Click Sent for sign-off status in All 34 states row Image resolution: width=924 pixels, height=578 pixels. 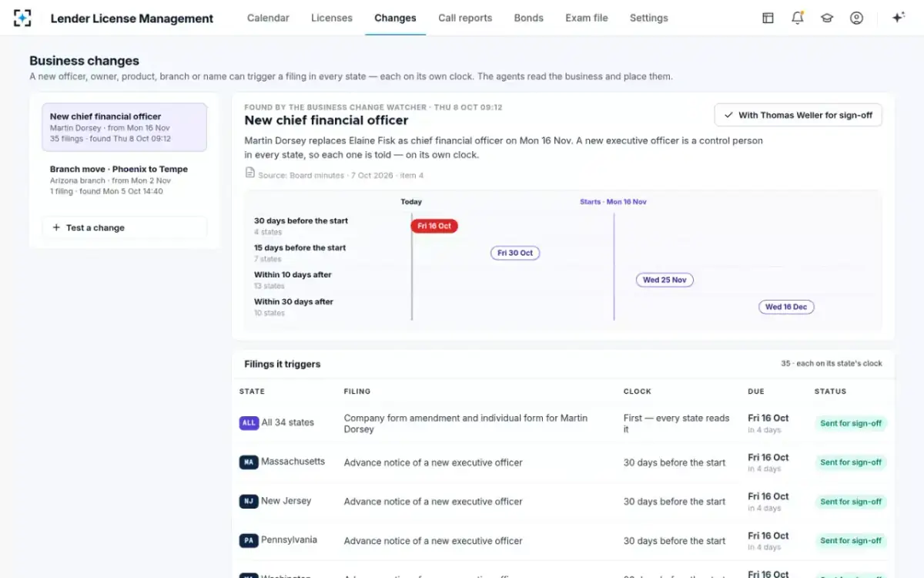(851, 423)
